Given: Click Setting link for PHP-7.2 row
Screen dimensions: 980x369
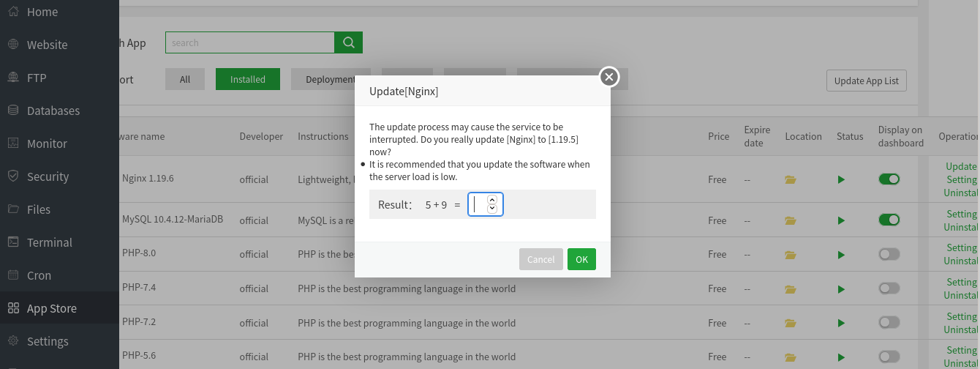Looking at the screenshot, I should coord(961,316).
